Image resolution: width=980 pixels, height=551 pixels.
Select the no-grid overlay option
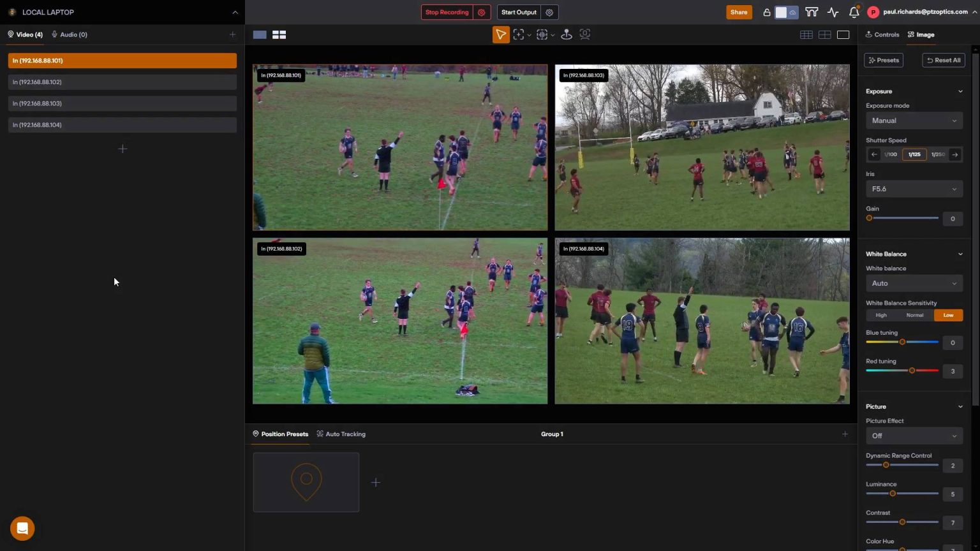pyautogui.click(x=843, y=34)
